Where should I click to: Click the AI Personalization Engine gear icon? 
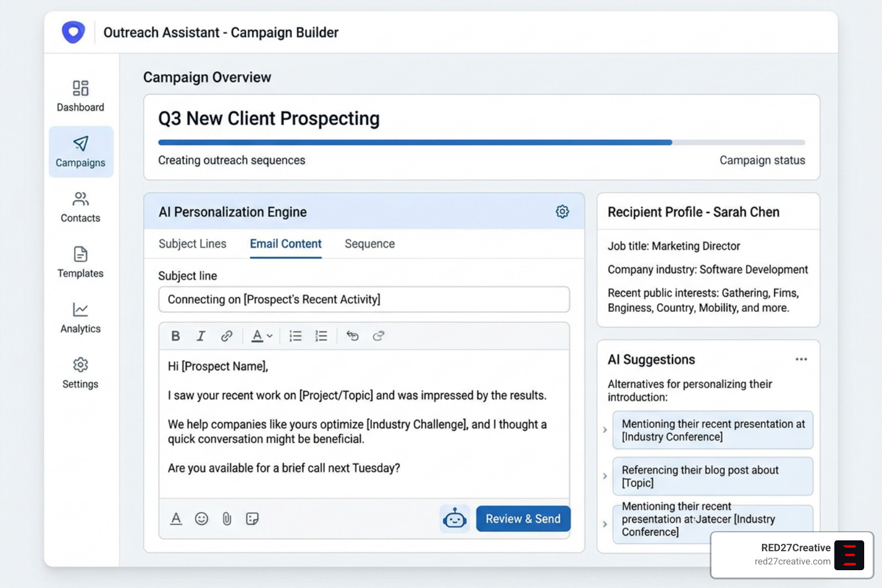pos(562,211)
